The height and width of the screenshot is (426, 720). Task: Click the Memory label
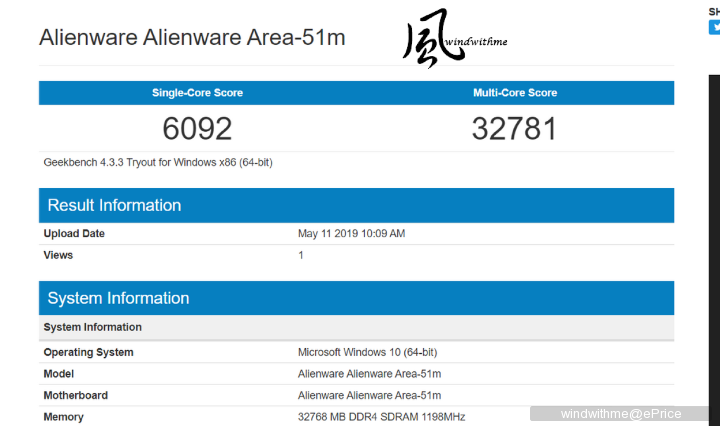coord(63,417)
